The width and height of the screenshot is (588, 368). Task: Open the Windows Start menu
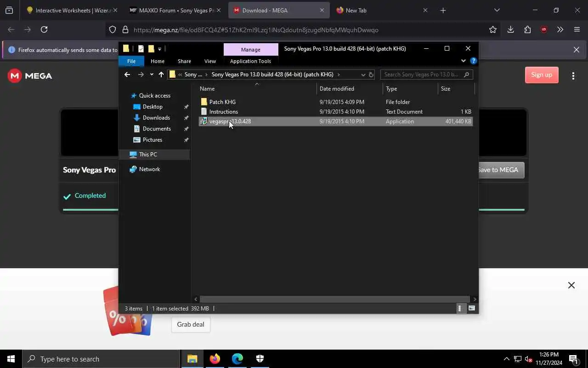coord(11,359)
